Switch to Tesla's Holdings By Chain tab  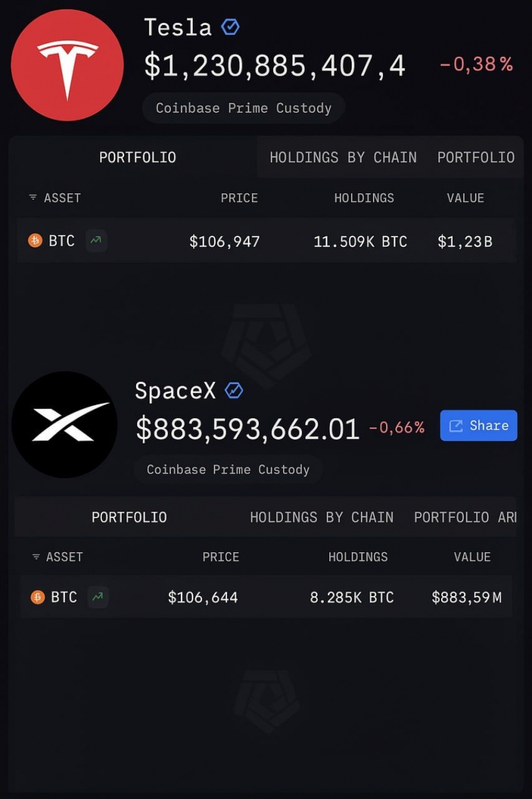[343, 157]
